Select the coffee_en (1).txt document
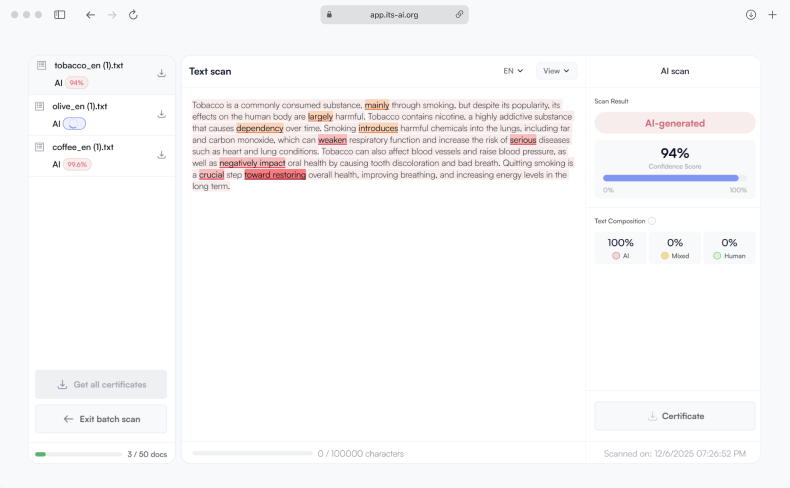Screen dimensions: 790x488 pyautogui.click(x=83, y=147)
